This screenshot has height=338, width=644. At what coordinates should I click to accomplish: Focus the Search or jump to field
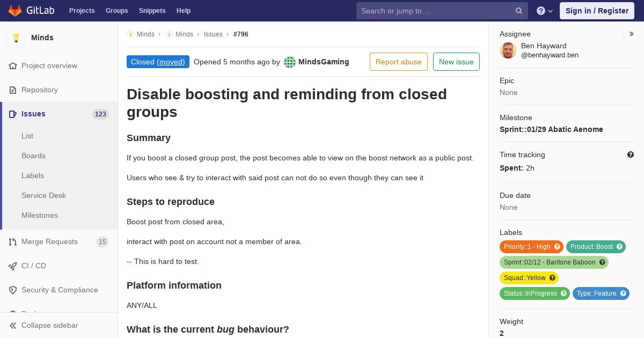pyautogui.click(x=442, y=11)
